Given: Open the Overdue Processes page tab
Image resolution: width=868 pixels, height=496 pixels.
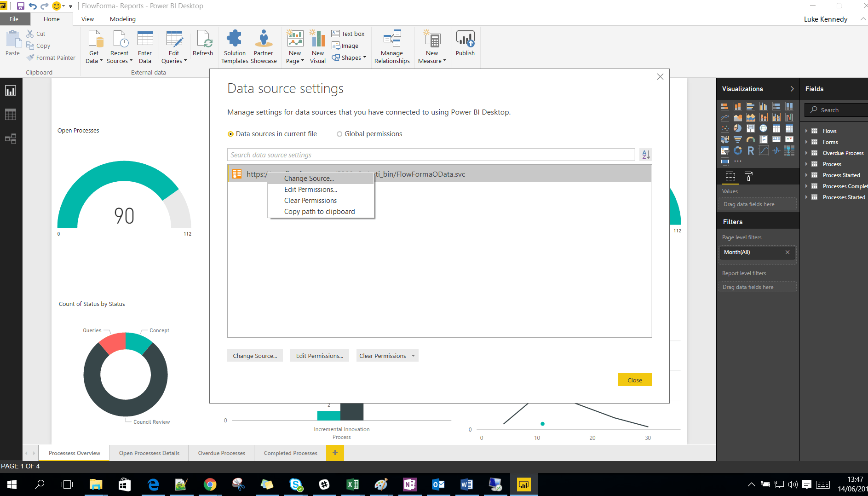Looking at the screenshot, I should click(222, 453).
